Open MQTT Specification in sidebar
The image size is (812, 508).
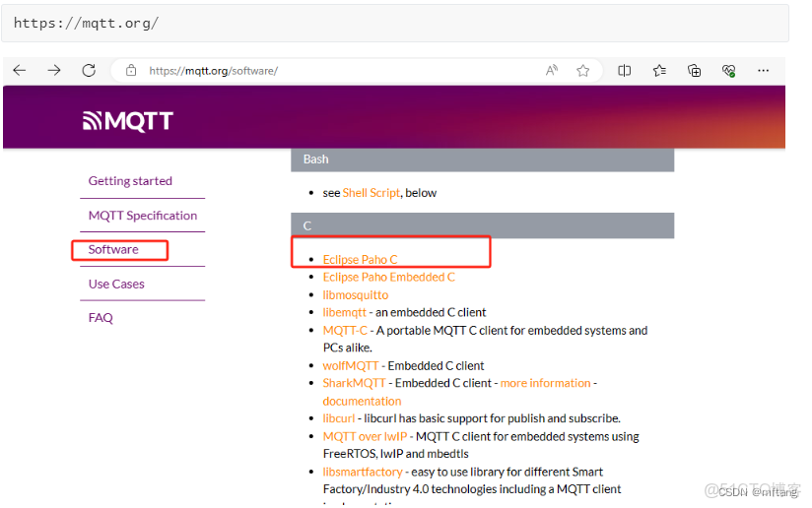(143, 216)
